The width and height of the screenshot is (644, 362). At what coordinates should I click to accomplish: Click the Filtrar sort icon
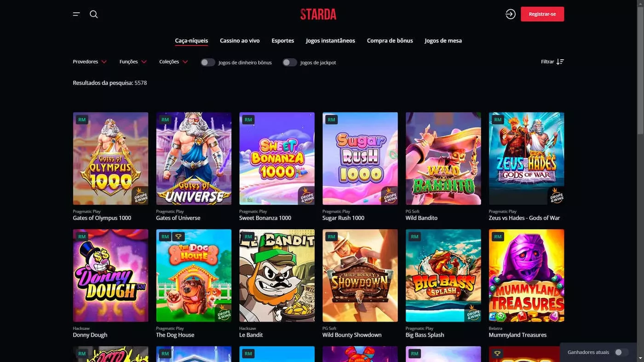click(x=560, y=62)
